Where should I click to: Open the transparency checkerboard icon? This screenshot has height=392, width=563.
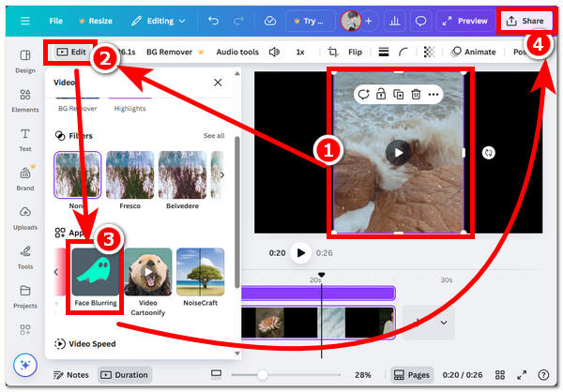tap(429, 52)
